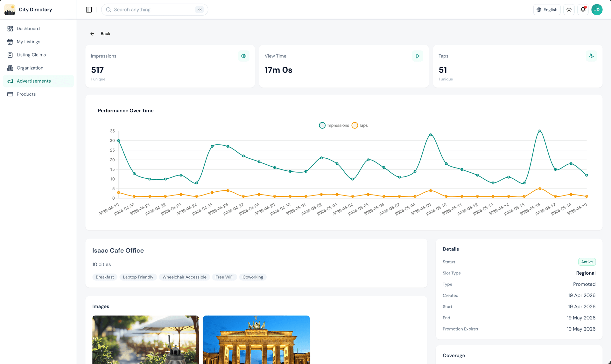Click the play icon on the View Time card
Screen dimensions: 611x364
pyautogui.click(x=418, y=56)
